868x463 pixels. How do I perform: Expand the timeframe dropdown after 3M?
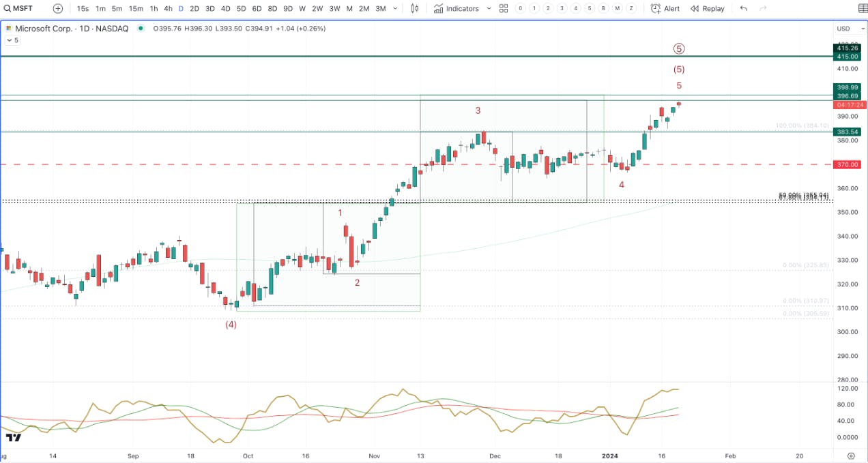pyautogui.click(x=396, y=9)
